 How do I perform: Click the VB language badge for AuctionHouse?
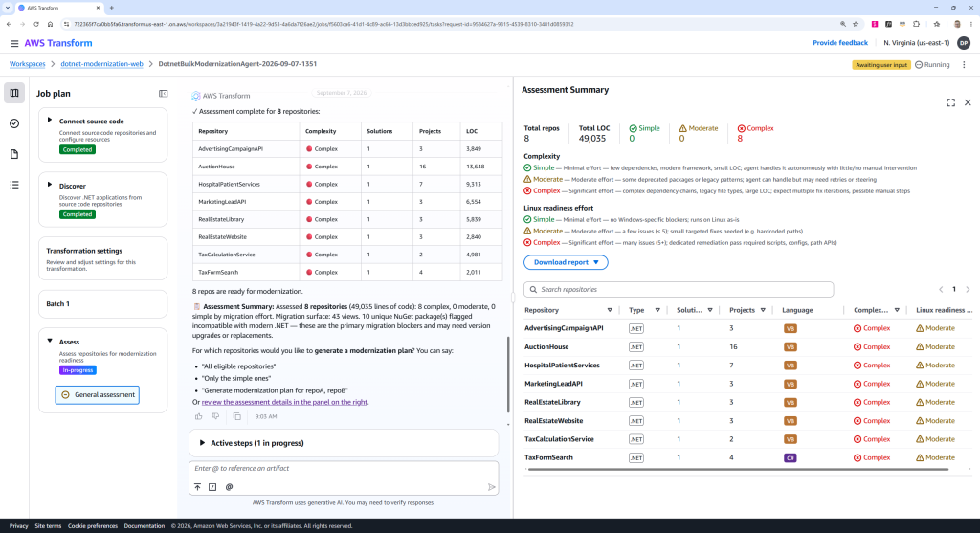click(790, 346)
